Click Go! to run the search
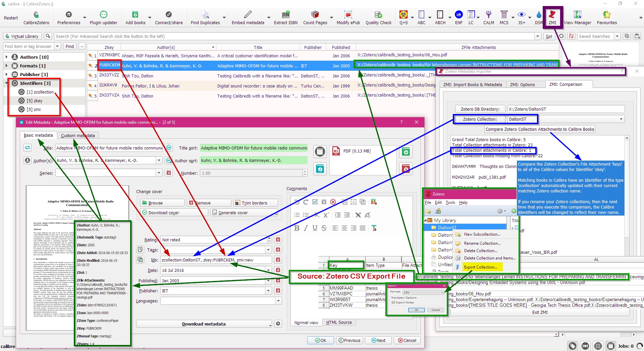 point(549,36)
